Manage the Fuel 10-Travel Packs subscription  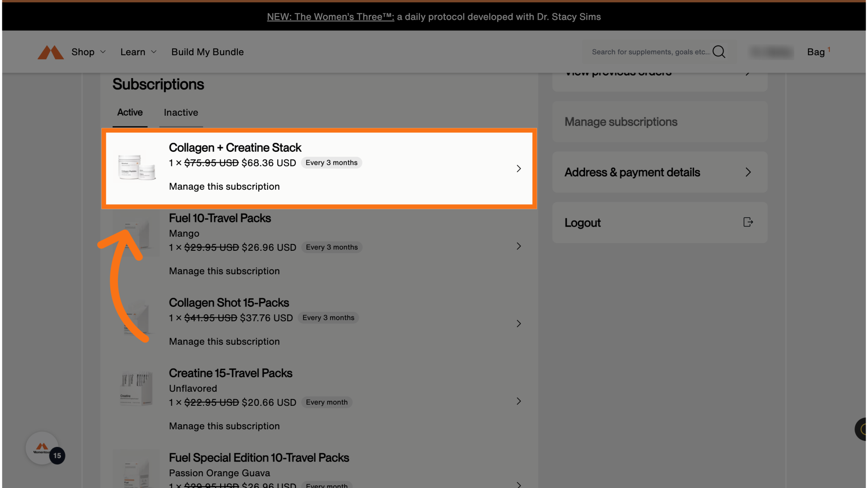[x=224, y=271]
